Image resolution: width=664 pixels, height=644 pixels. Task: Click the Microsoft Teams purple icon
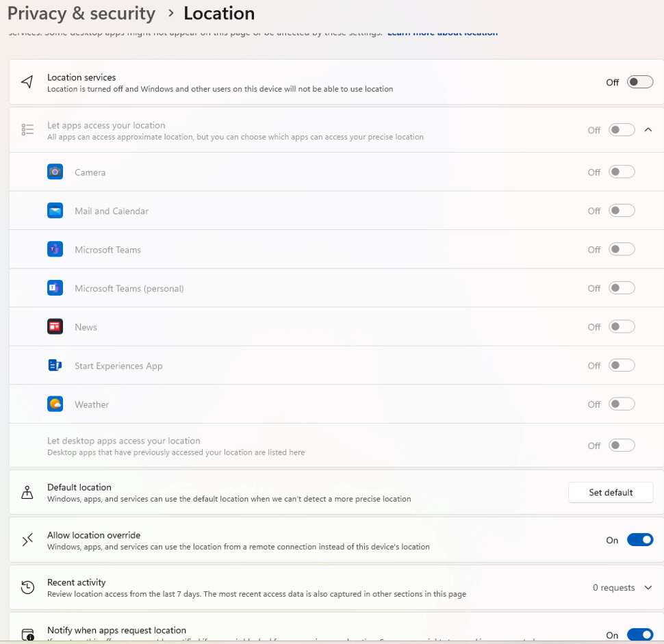tap(55, 249)
